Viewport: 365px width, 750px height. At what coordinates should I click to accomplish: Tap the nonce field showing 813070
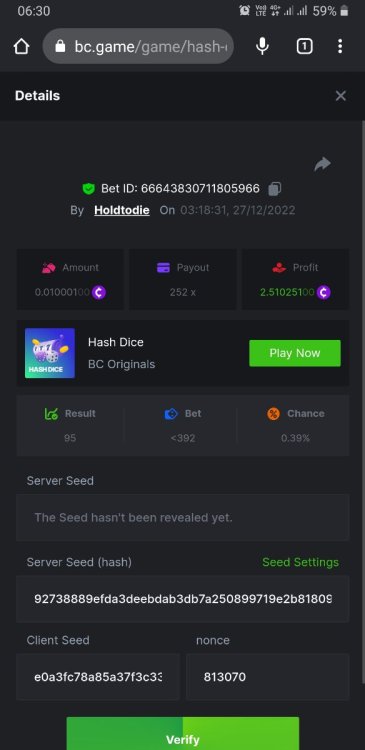267,677
